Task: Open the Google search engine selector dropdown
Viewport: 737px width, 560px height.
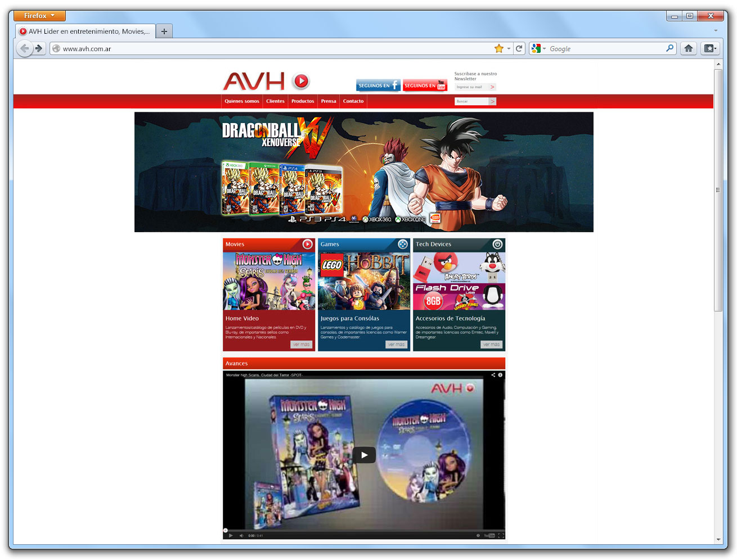Action: point(538,48)
